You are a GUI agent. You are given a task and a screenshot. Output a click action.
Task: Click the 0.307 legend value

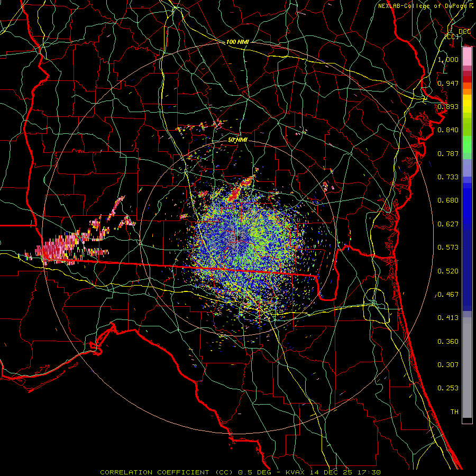(x=448, y=365)
